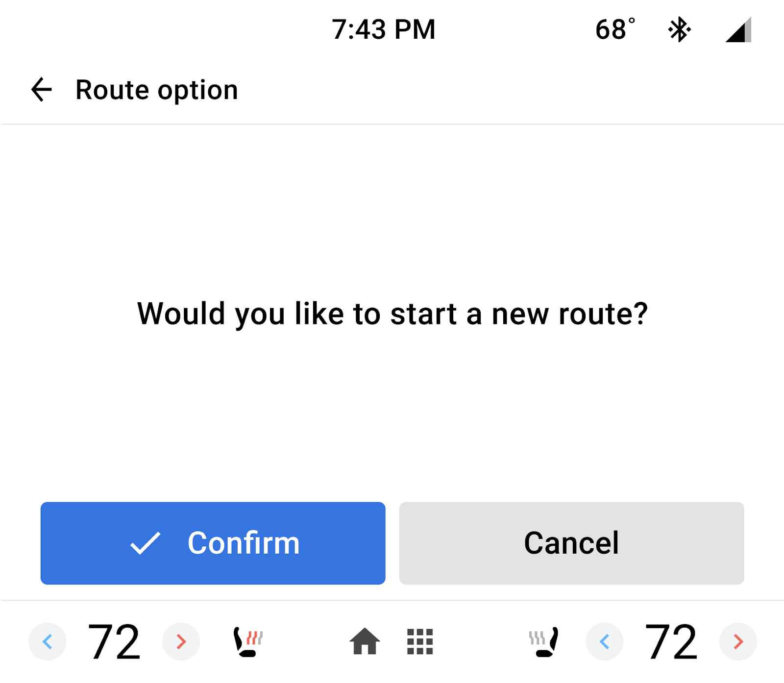Tap the Route option title text
Image resolution: width=784 pixels, height=683 pixels.
point(156,89)
